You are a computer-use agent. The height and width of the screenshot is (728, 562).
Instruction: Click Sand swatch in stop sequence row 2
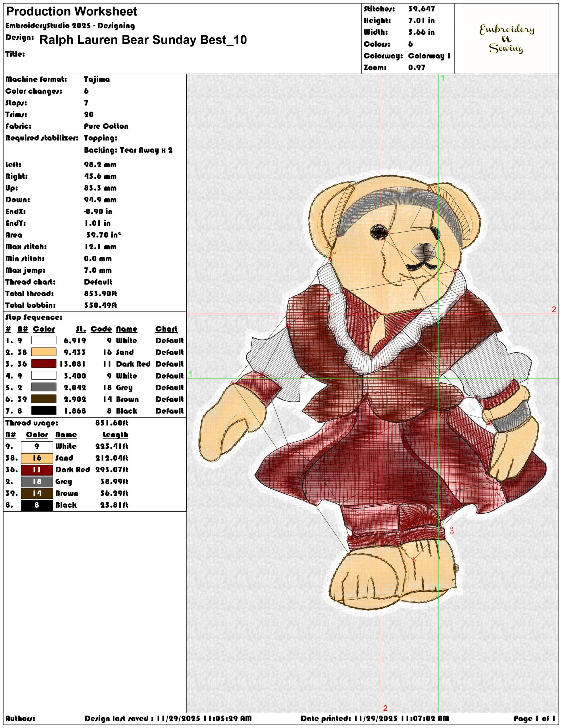[x=44, y=352]
